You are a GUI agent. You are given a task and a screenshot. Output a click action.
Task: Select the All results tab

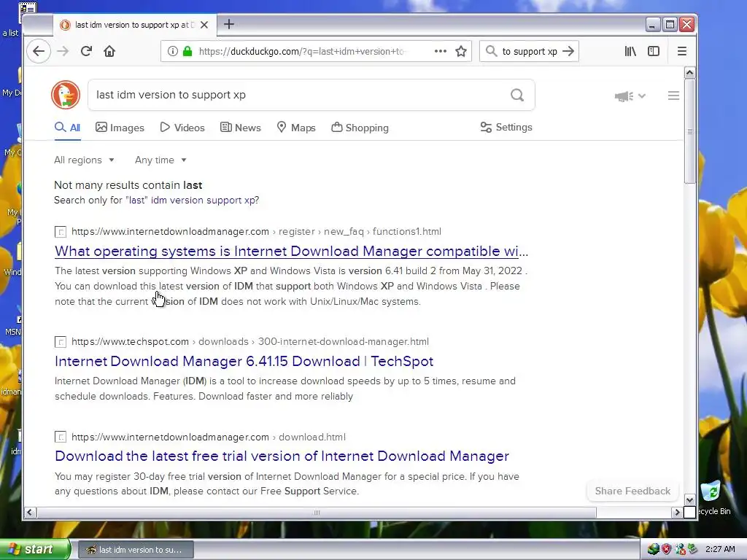point(67,128)
